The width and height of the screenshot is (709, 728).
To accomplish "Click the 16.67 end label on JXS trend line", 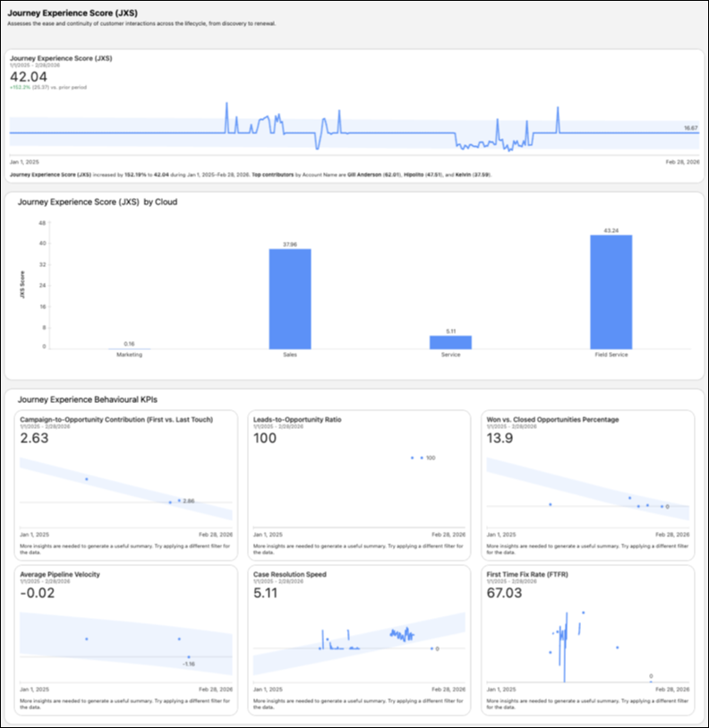I will tap(690, 128).
